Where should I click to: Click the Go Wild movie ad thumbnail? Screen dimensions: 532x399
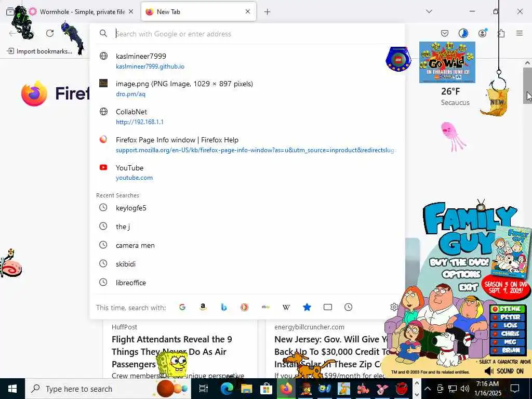447,62
